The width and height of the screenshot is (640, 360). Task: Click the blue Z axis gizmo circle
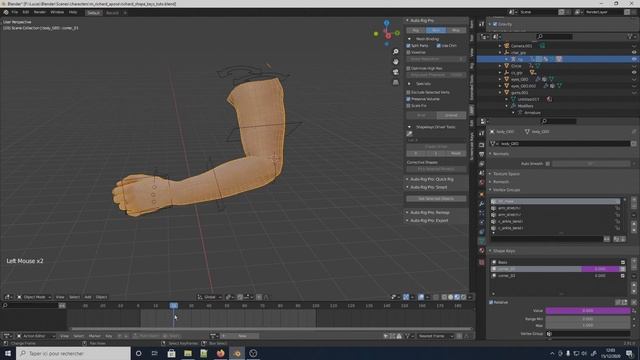(387, 23)
